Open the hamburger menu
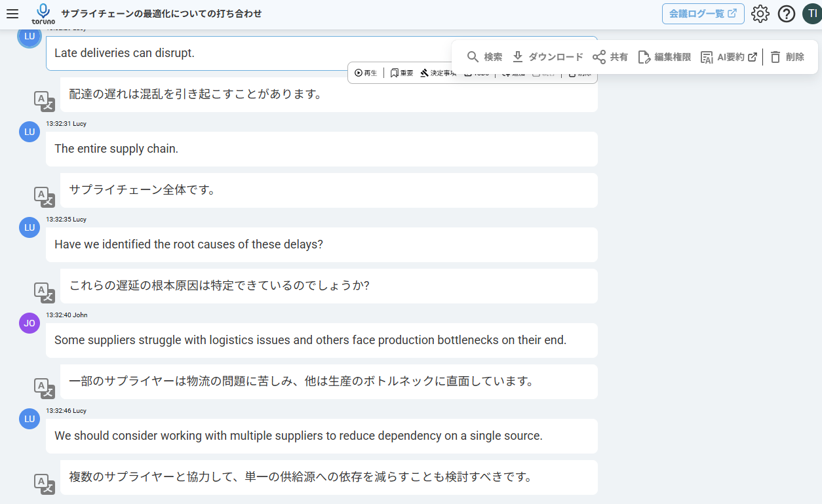Screen dimensions: 822x504 coord(12,14)
